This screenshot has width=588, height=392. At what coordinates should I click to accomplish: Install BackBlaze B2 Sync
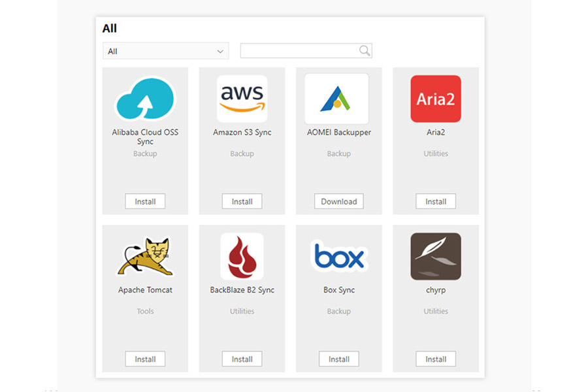point(242,359)
